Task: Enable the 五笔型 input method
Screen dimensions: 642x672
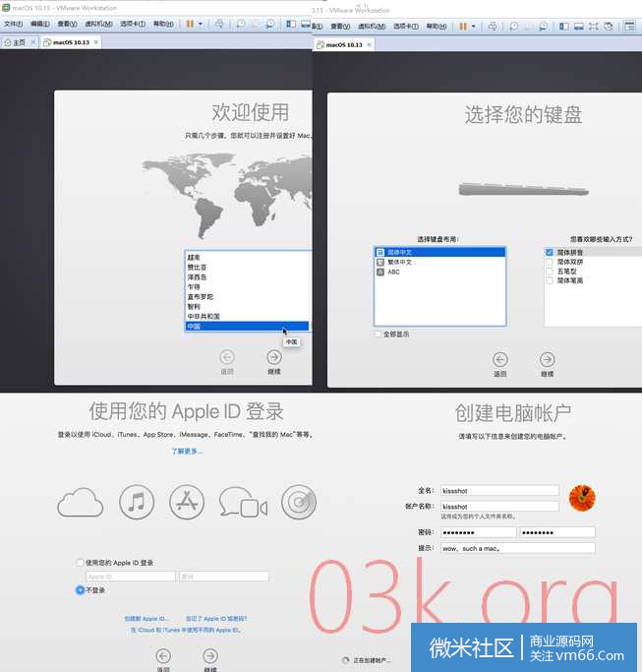Action: [x=550, y=271]
